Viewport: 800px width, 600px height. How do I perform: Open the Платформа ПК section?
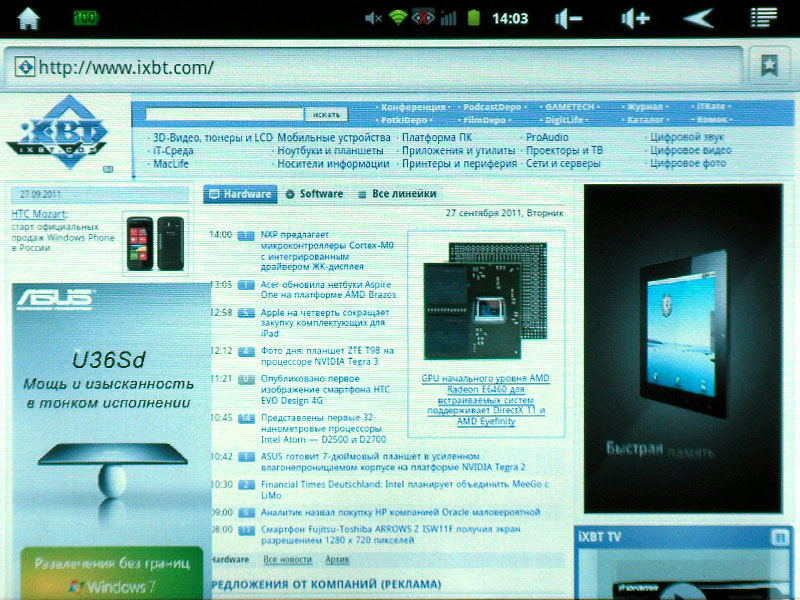point(437,138)
